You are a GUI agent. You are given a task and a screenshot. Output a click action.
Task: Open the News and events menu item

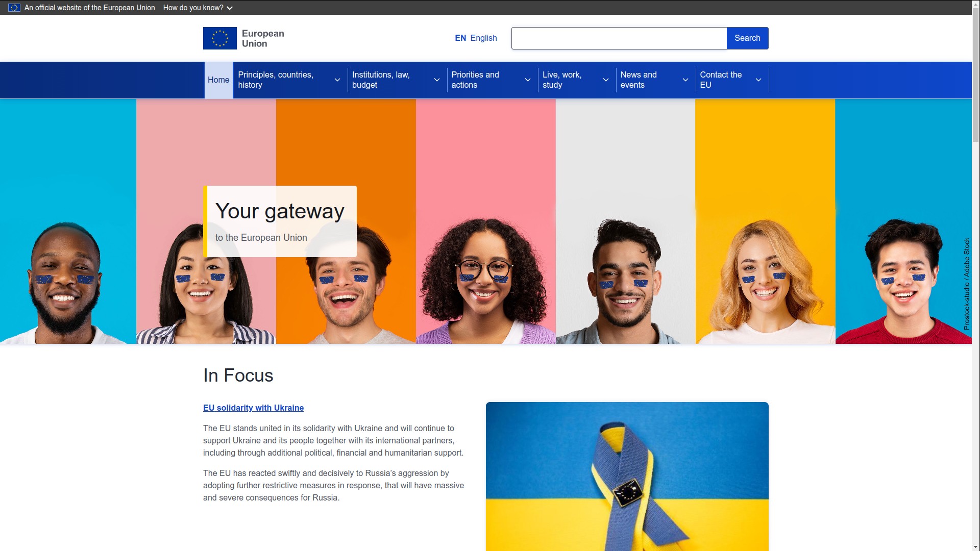pos(639,80)
